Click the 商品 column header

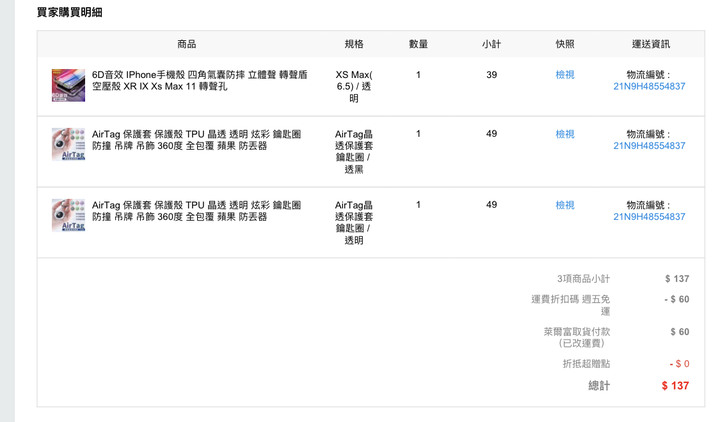[187, 44]
